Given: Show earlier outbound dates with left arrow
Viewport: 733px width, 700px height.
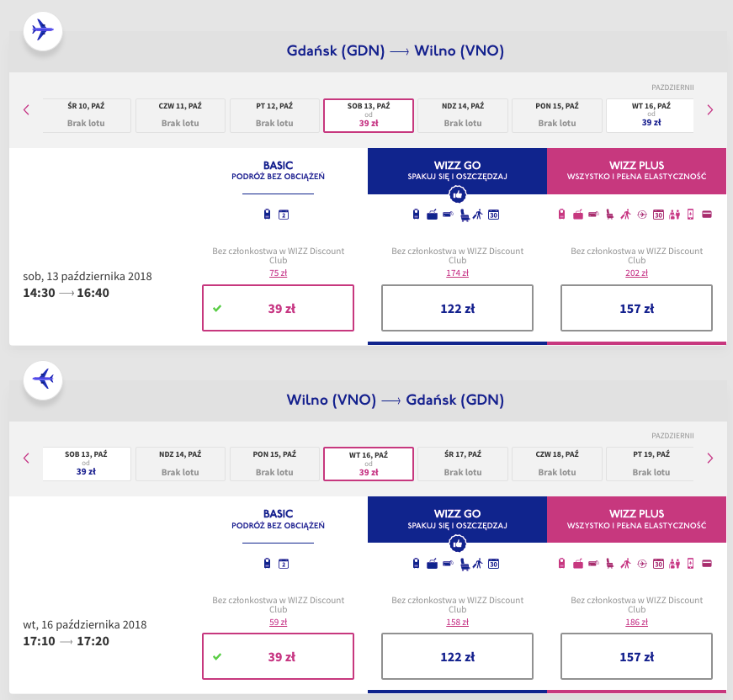Looking at the screenshot, I should (x=26, y=109).
